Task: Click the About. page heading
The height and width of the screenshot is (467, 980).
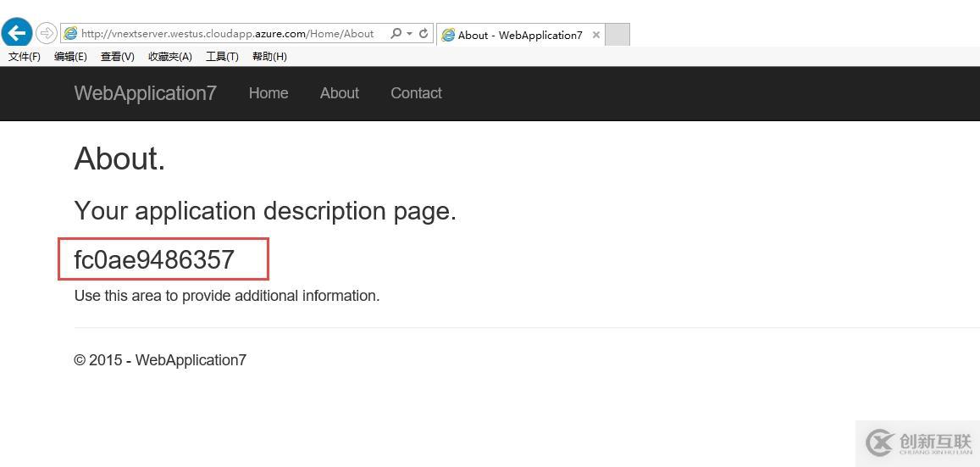Action: (119, 158)
